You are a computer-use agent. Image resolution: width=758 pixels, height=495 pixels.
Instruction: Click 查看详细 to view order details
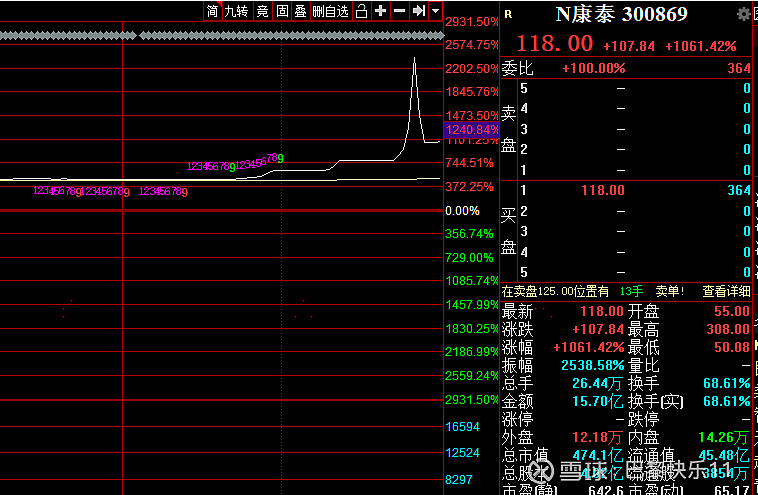[726, 291]
